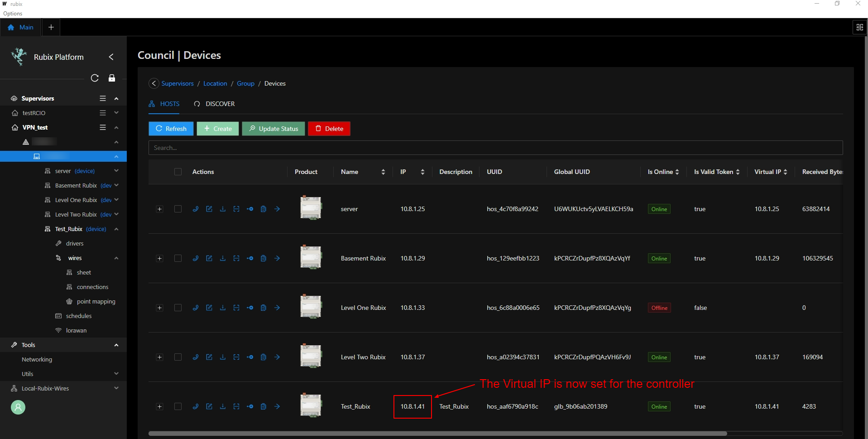Image resolution: width=868 pixels, height=439 pixels.
Task: Click the sidebar refresh circular arrow icon
Action: pyautogui.click(x=95, y=78)
